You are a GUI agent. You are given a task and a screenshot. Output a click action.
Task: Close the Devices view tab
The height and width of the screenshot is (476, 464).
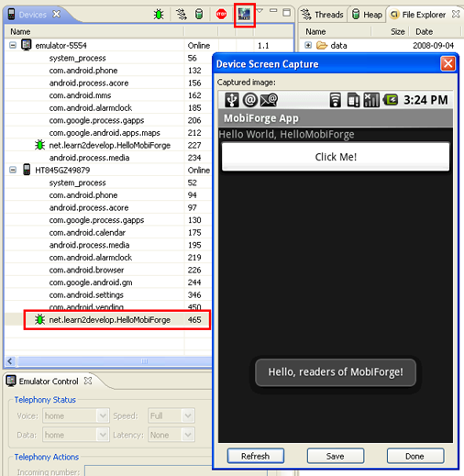click(x=57, y=14)
